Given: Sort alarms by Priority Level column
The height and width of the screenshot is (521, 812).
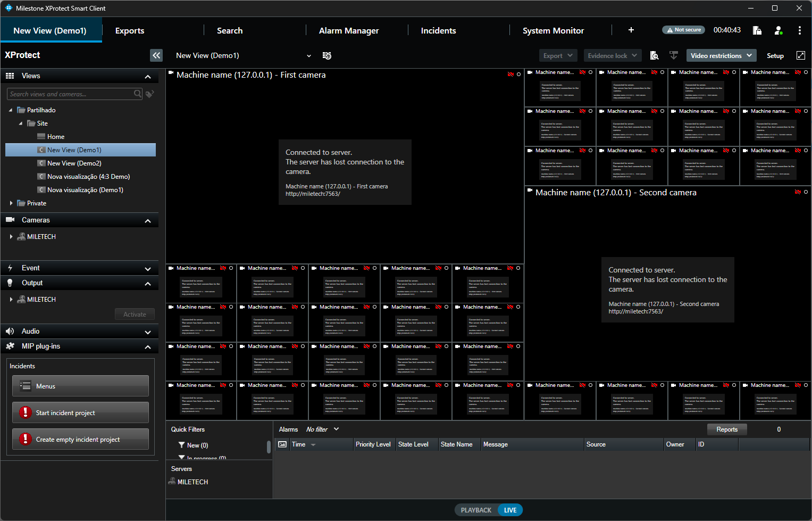Looking at the screenshot, I should point(374,444).
